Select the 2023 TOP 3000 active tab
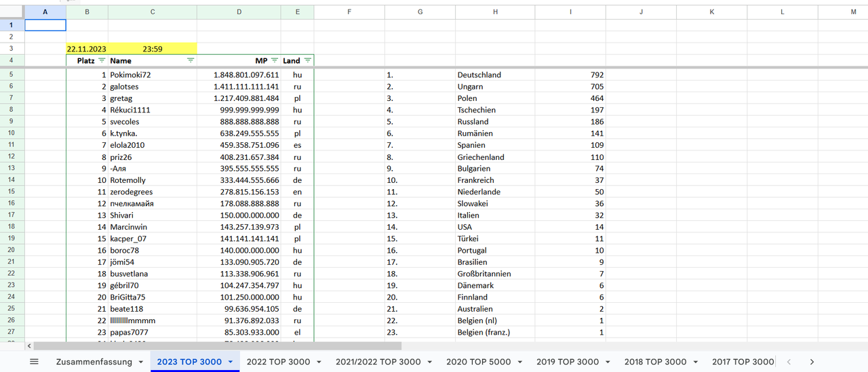Screen dimensions: 868x372 (x=189, y=362)
